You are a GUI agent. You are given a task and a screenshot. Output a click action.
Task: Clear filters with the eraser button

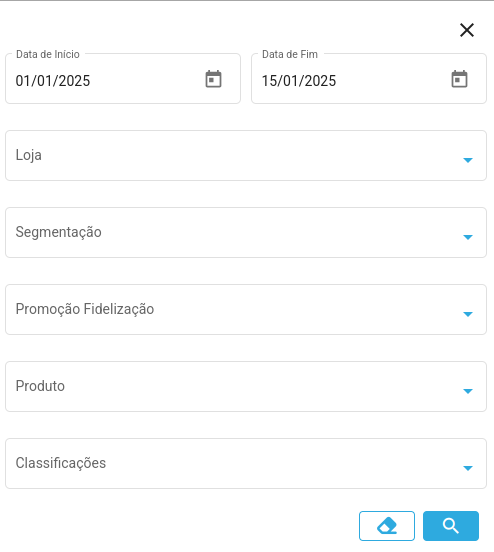click(387, 526)
